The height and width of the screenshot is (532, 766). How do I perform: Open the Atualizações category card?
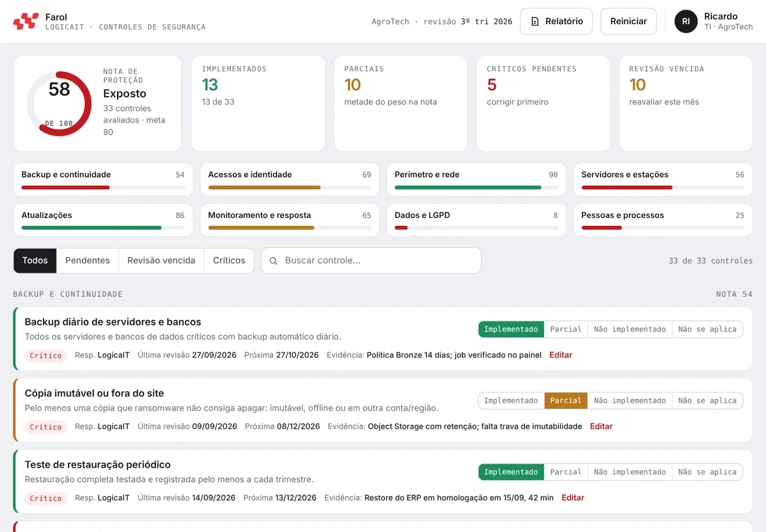pyautogui.click(x=103, y=220)
